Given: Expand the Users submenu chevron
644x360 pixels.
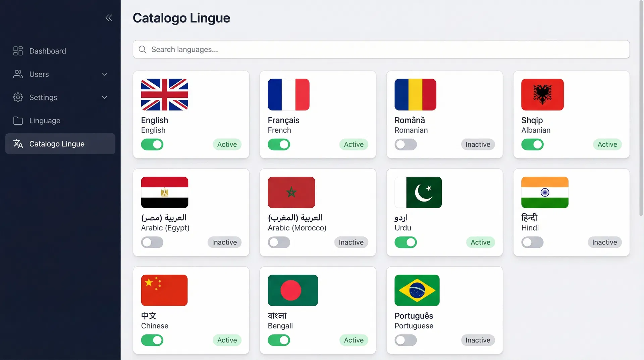Looking at the screenshot, I should coord(104,74).
